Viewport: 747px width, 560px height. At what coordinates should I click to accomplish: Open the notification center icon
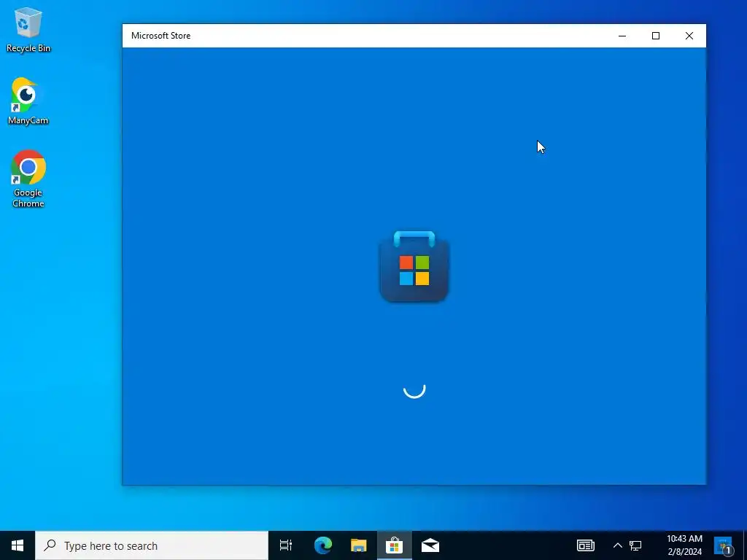click(723, 545)
